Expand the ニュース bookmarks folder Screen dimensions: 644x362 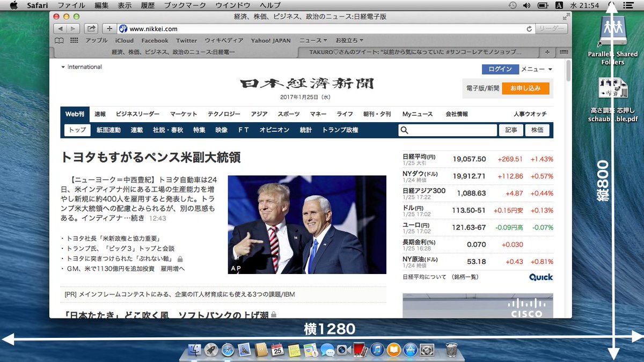pos(313,41)
